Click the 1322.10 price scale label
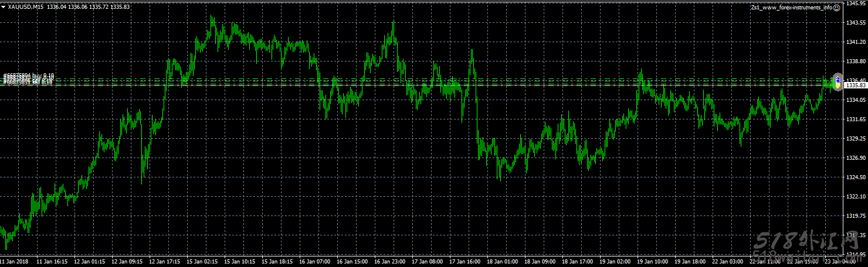 pos(856,197)
